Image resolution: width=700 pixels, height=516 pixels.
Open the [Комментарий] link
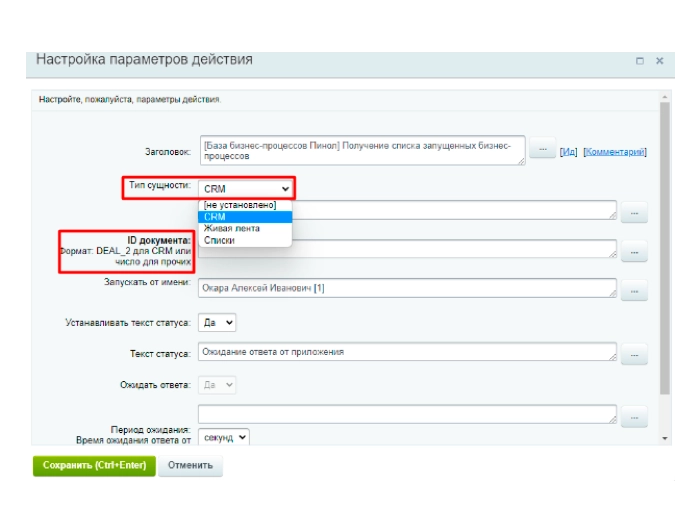(x=614, y=151)
